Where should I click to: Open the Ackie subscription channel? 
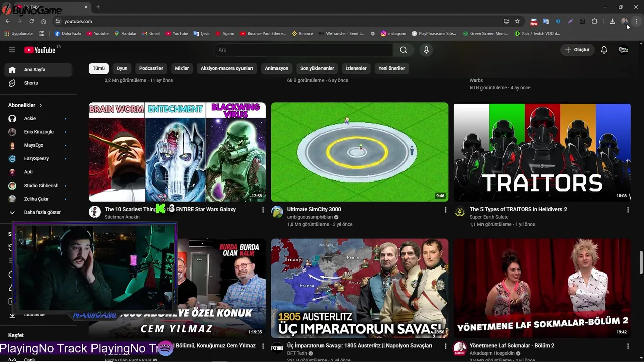(39, 118)
